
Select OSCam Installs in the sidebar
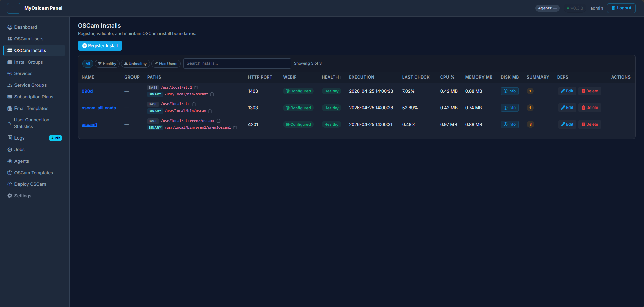[x=34, y=51]
